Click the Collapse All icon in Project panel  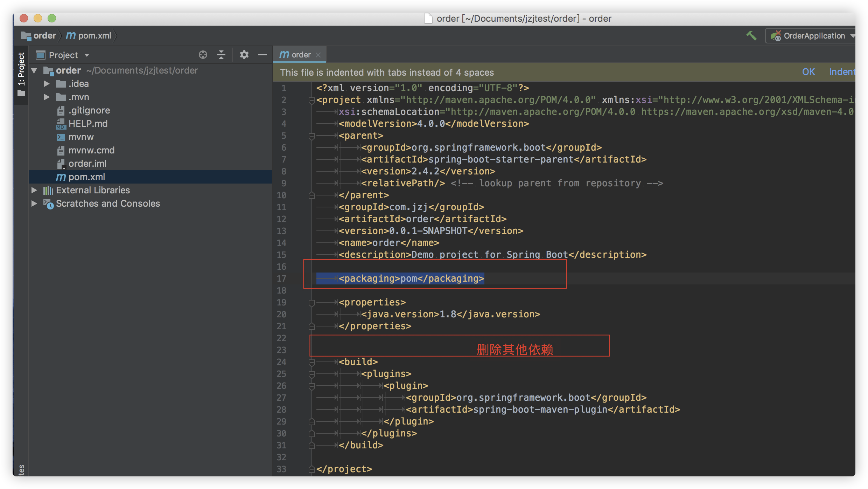(221, 55)
